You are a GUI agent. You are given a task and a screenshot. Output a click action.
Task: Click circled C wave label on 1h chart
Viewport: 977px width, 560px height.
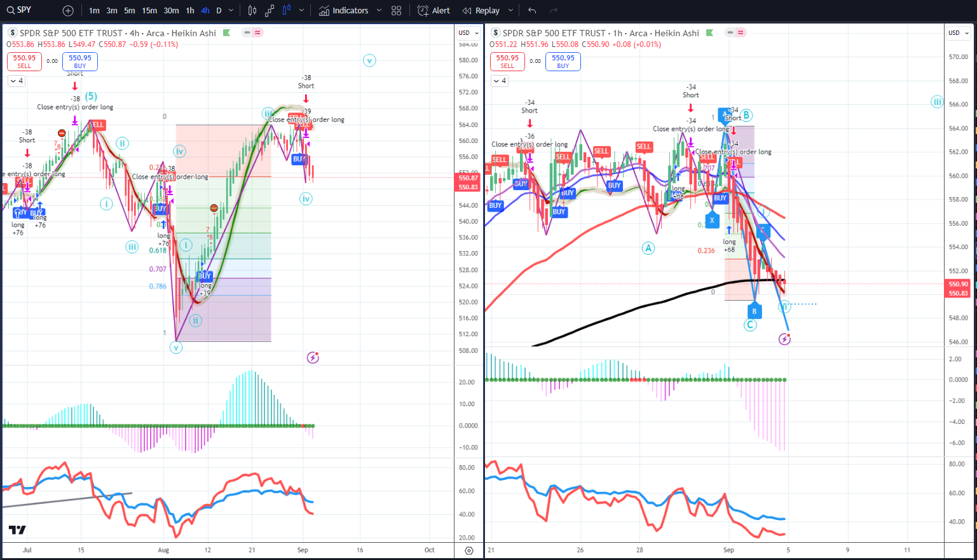pyautogui.click(x=750, y=325)
